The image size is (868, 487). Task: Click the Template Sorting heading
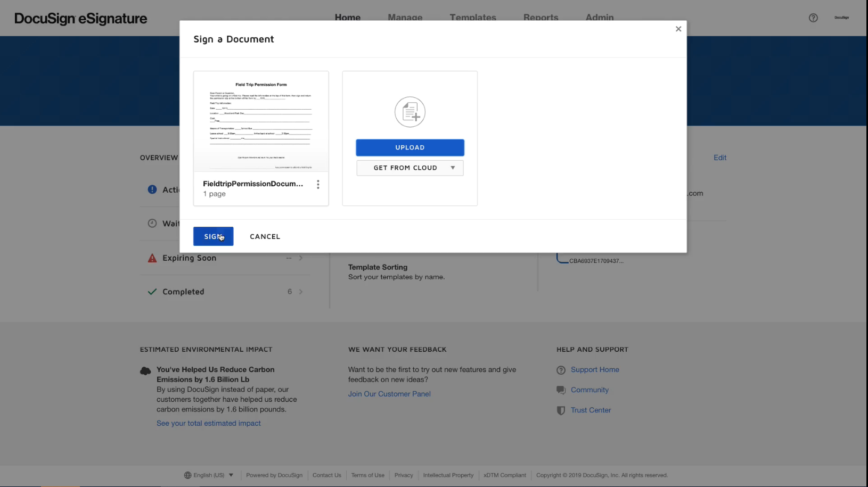[x=378, y=267]
